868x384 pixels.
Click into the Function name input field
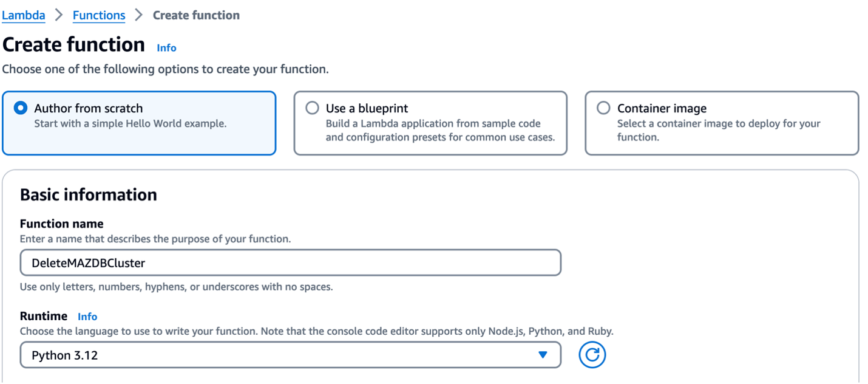point(290,262)
